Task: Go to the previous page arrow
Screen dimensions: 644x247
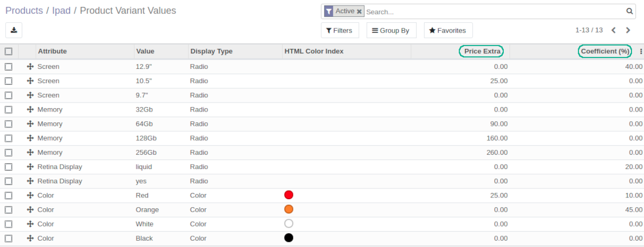Action: [614, 30]
